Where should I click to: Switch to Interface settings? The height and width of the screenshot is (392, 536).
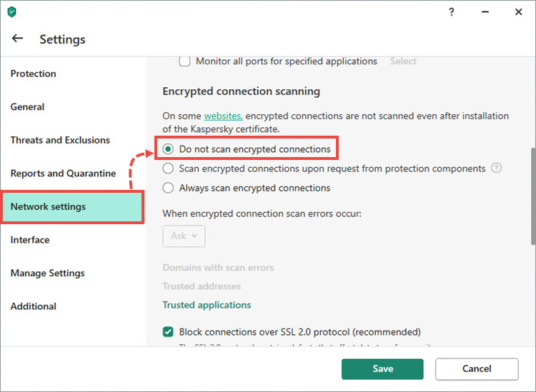coord(30,240)
